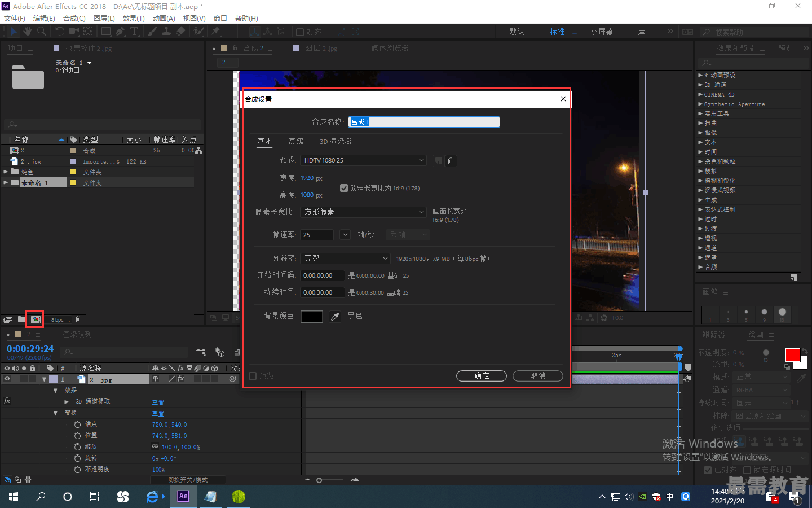
Task: Open 分辨率 完整 dropdown
Action: point(345,259)
